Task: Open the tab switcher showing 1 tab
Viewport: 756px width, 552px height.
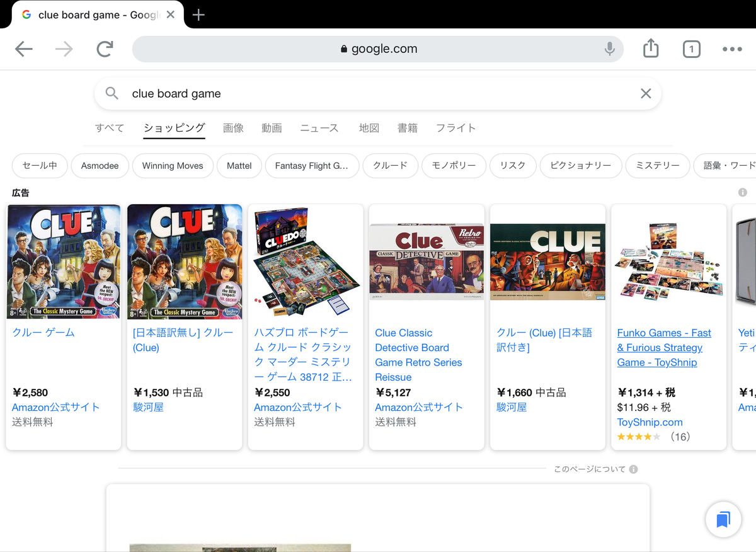Action: tap(691, 49)
